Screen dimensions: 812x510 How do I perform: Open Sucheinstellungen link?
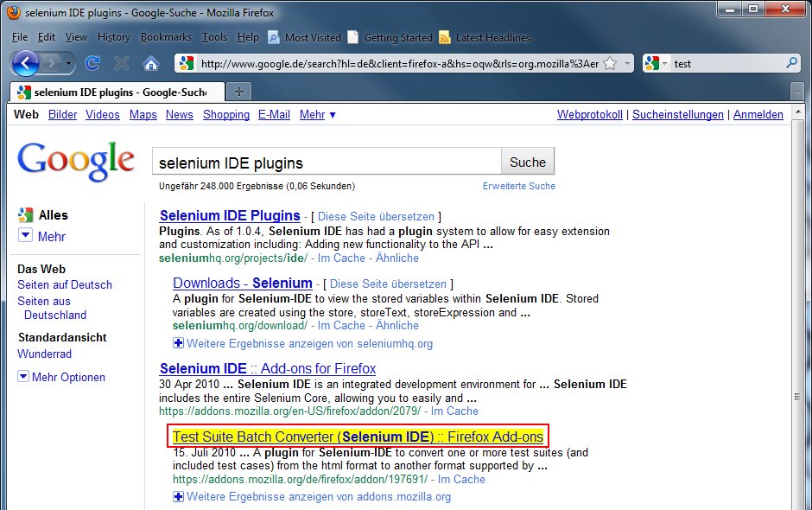point(678,115)
